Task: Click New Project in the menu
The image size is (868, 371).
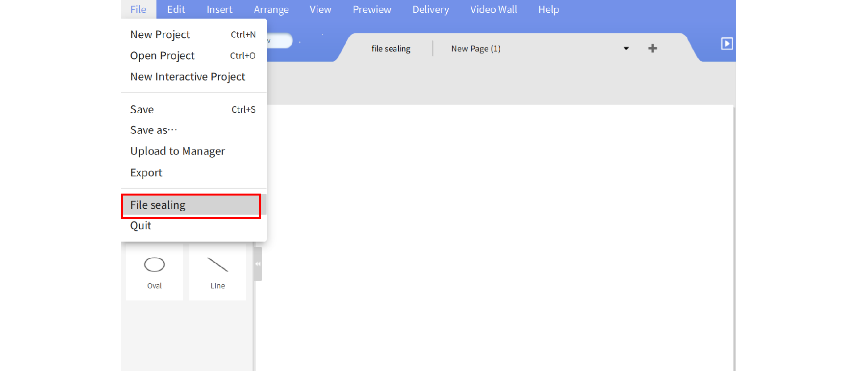Action: (x=160, y=35)
